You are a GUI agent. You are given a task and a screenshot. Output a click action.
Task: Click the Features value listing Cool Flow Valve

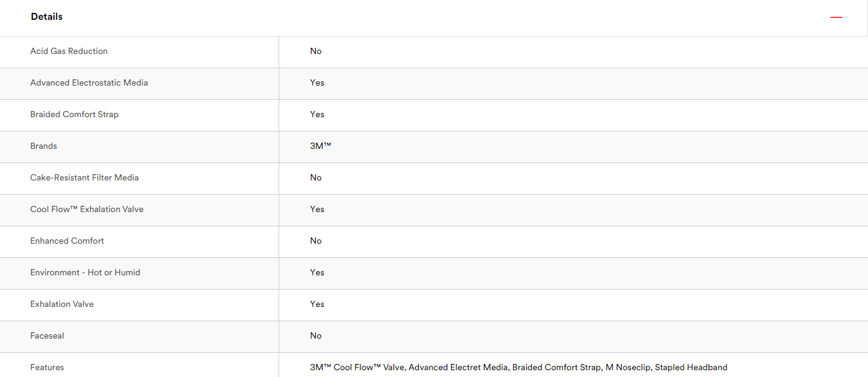click(519, 368)
